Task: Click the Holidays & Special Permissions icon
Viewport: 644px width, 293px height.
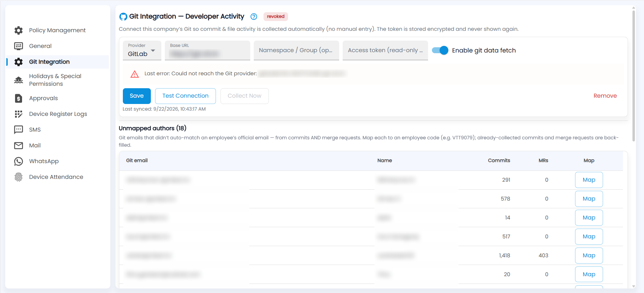Action: 19,80
